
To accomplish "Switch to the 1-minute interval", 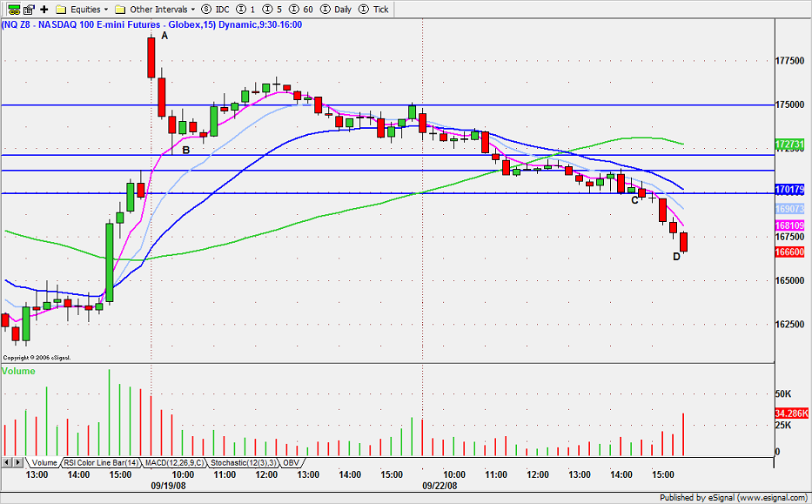I will point(246,10).
